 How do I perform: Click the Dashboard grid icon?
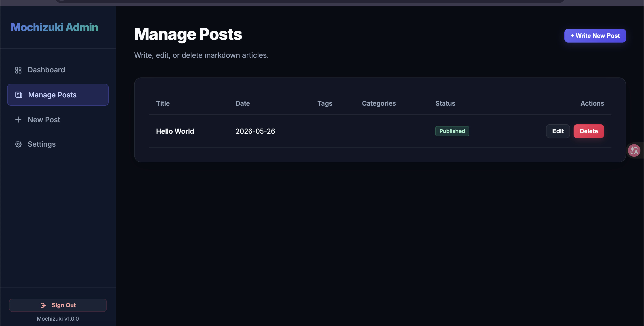point(18,70)
